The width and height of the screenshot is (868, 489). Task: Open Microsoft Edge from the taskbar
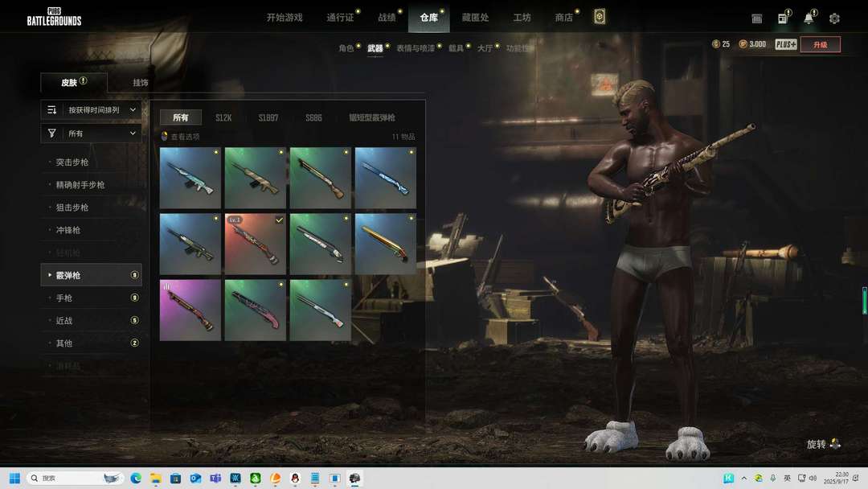click(x=136, y=478)
